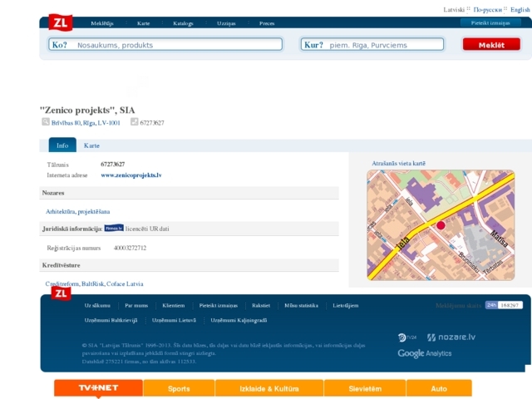The image size is (532, 399).
Task: Open the Sievietēm bottom tab
Action: point(365,389)
